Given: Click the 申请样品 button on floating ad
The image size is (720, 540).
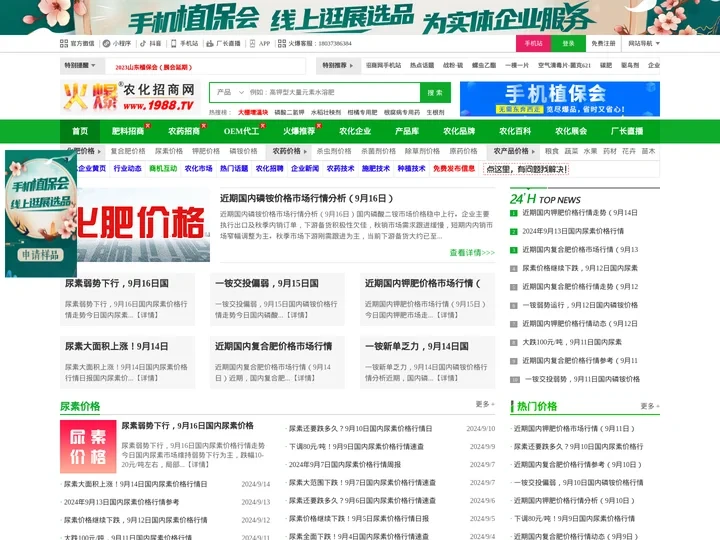Looking at the screenshot, I should coord(41,255).
